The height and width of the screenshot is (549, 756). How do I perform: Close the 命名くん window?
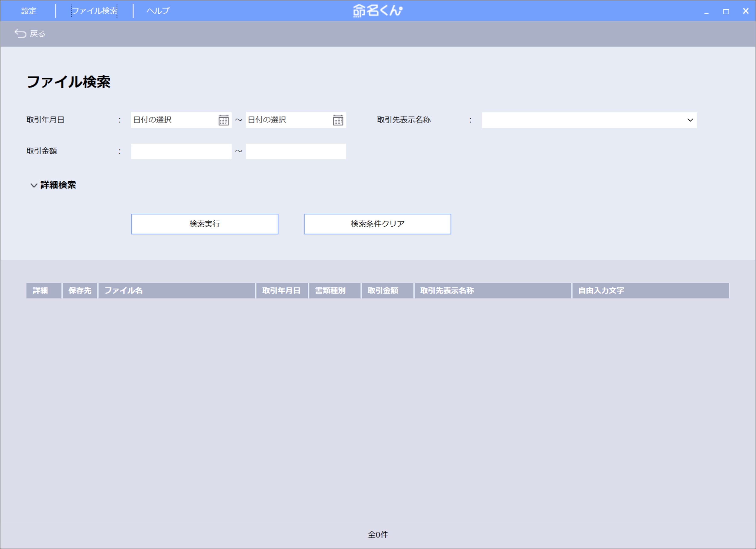[x=746, y=11]
